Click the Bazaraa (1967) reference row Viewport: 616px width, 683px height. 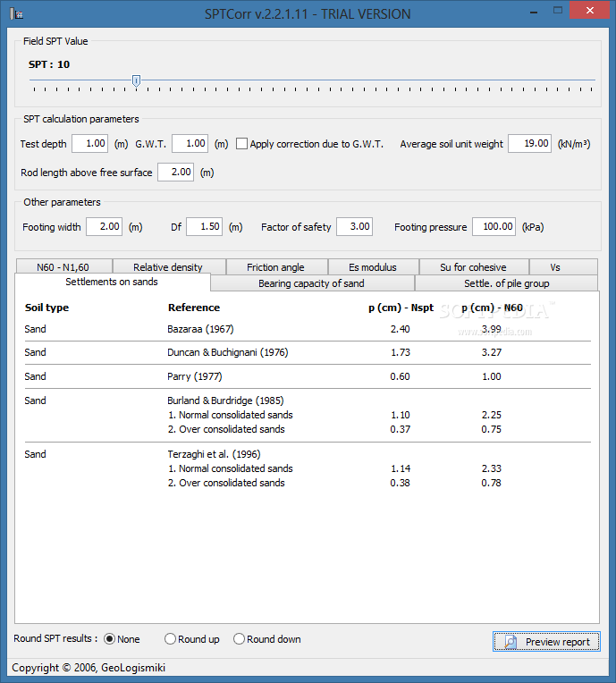click(x=200, y=329)
